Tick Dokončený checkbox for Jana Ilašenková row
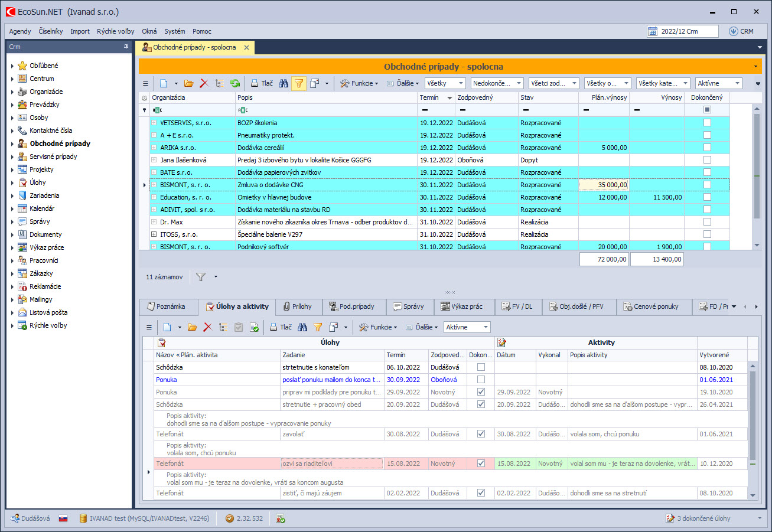 click(707, 160)
